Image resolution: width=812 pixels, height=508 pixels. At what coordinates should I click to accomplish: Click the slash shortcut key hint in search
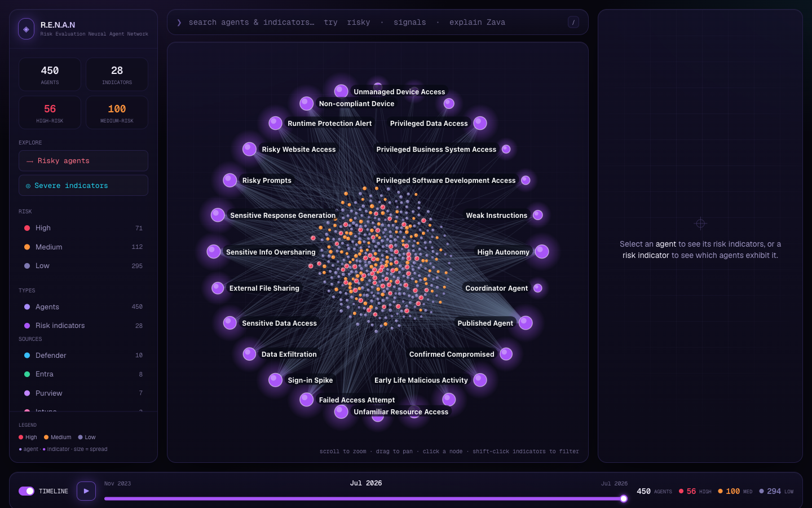573,23
